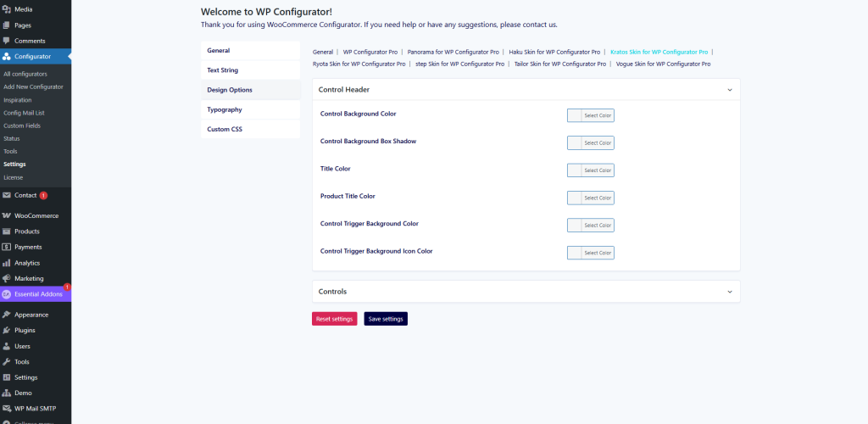Screen dimensions: 868x424
Task: Click the WP Mail SMTP envelope icon
Action: pos(7,409)
